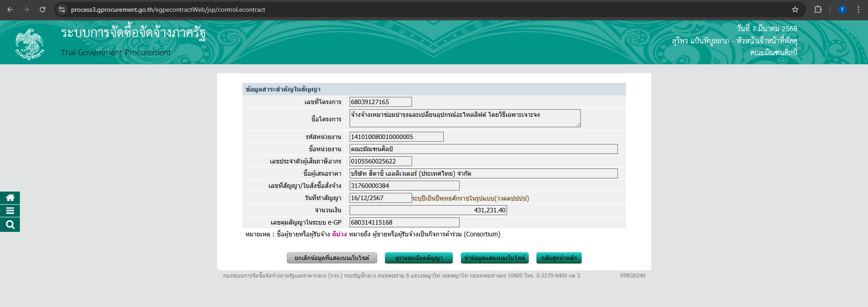This screenshot has height=307, width=868.
Task: Click the label เลขประจำตัวผู้เสียภาษีอากร
Action: (306, 161)
